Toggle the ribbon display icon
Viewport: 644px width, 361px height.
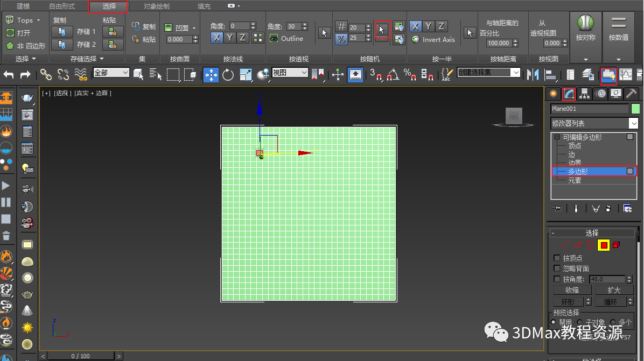[608, 75]
